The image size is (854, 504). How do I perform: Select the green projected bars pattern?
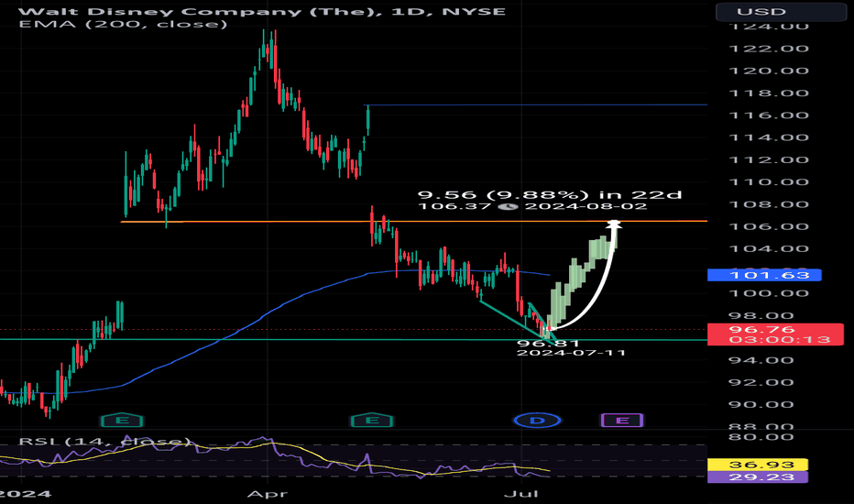click(x=583, y=280)
